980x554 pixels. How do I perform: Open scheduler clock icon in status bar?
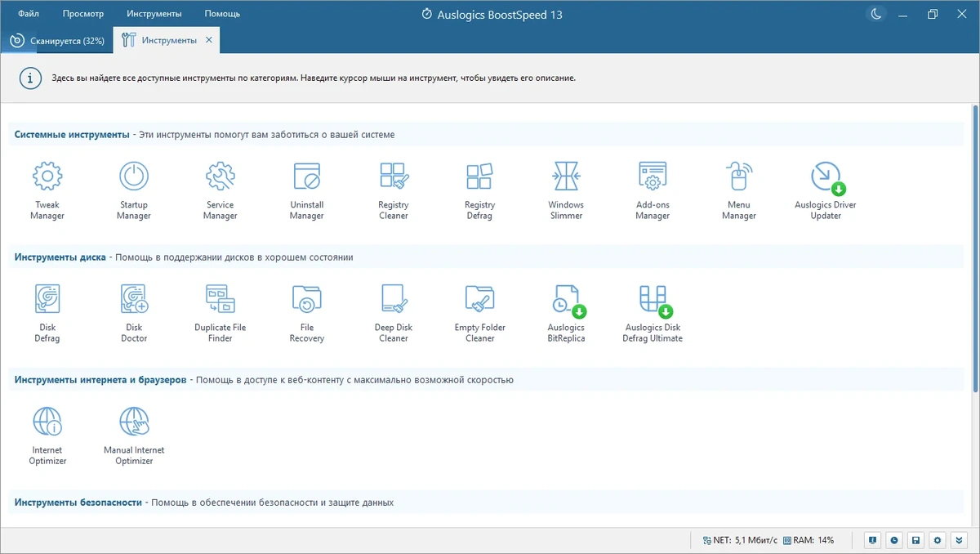coord(895,540)
